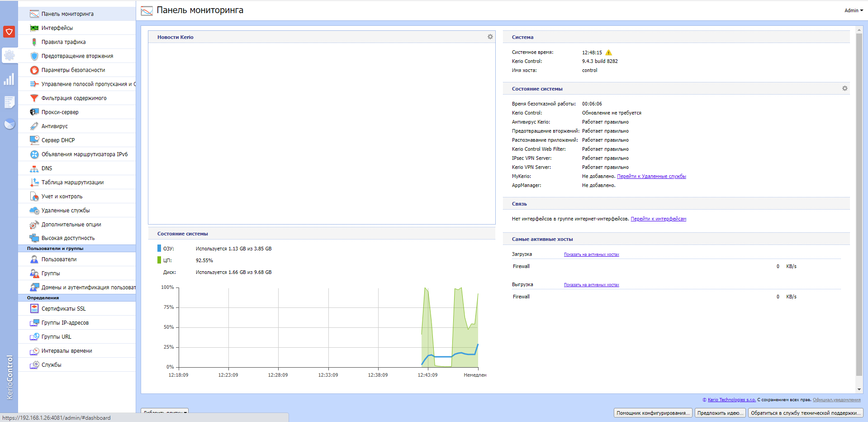Click the dashboard scrollbar up arrow

click(859, 30)
